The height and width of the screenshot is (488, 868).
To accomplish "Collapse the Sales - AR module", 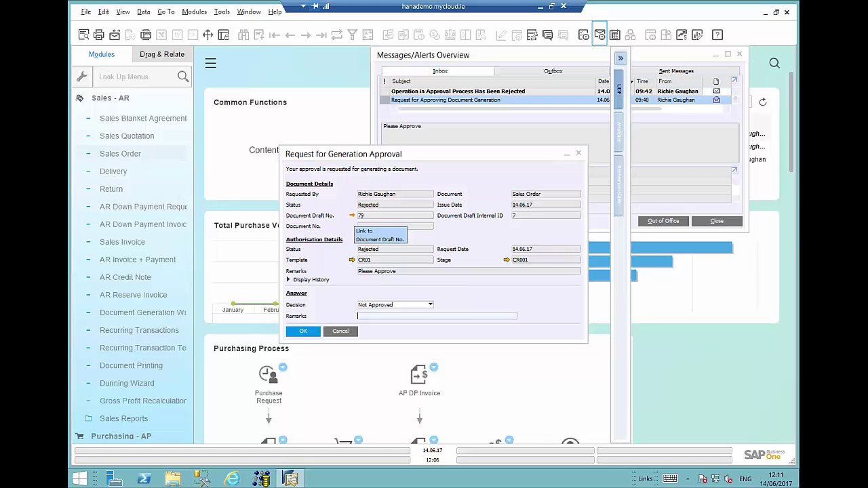I will coord(110,98).
